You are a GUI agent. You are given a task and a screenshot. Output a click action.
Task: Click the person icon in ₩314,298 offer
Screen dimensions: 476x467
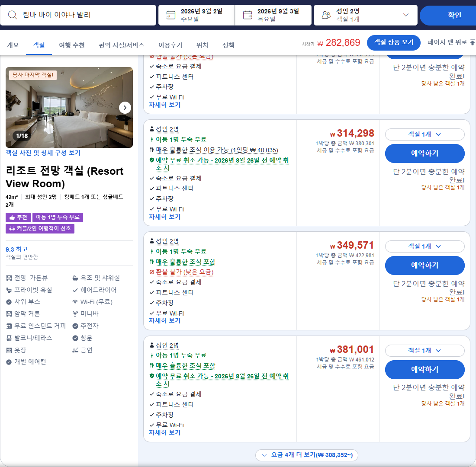pos(152,129)
